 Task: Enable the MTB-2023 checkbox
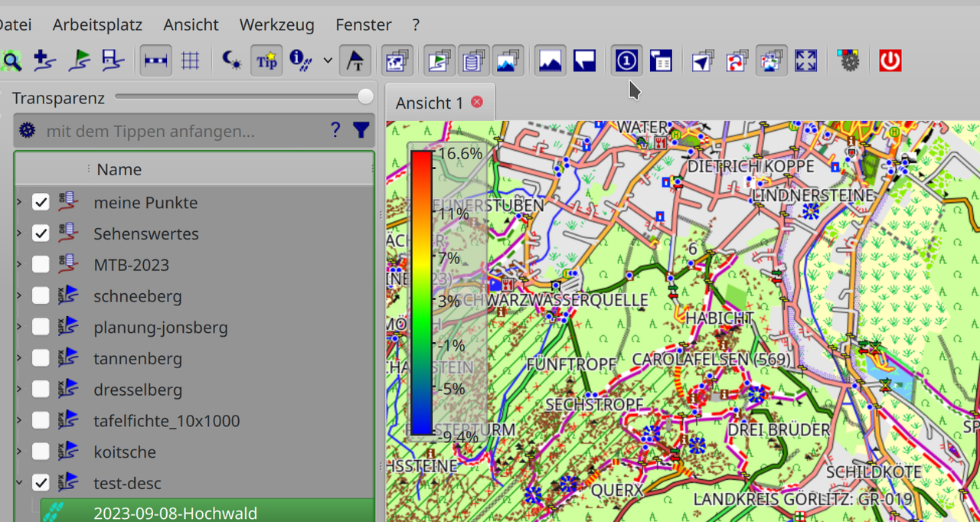[41, 265]
